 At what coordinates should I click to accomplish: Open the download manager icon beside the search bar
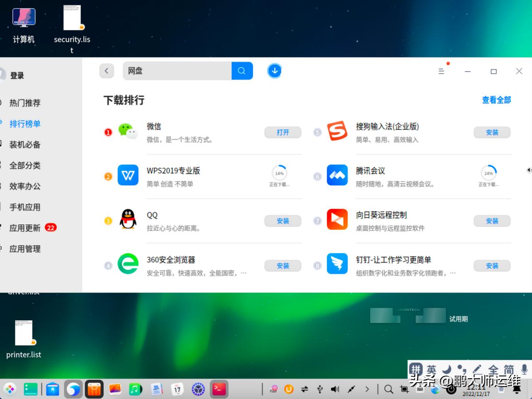coord(274,71)
